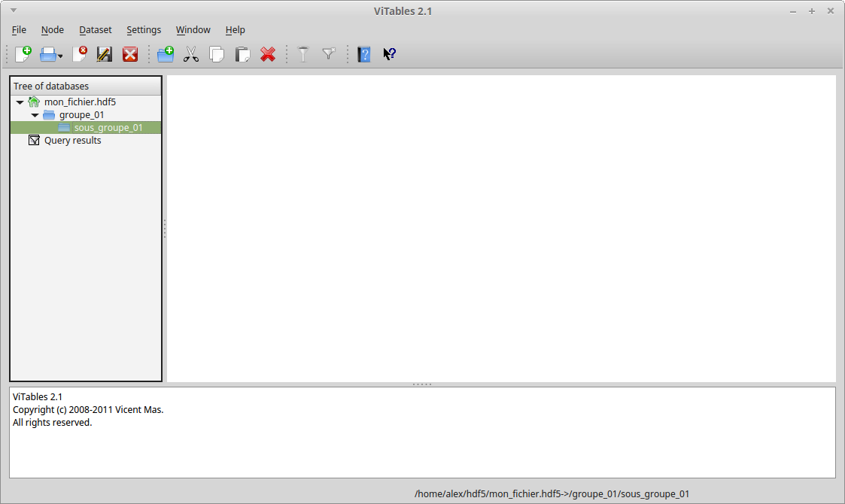Open the Node menu

point(52,30)
